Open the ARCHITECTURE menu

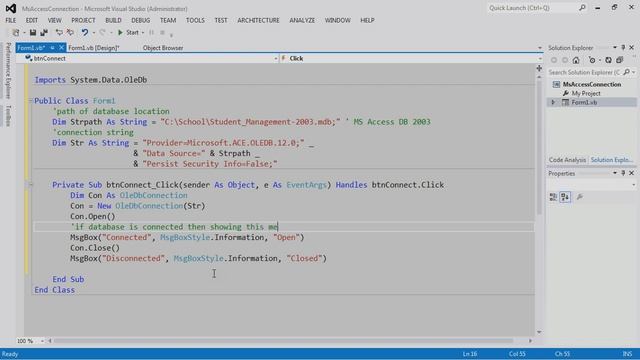pos(258,20)
